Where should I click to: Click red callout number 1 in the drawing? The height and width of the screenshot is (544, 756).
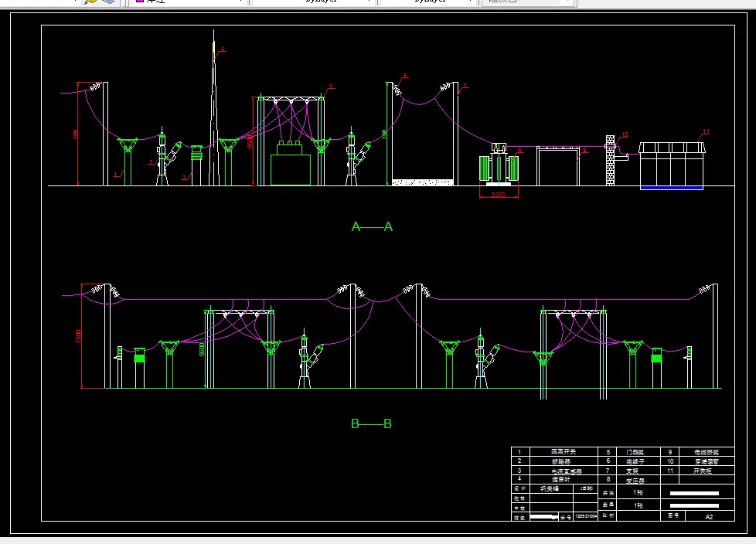click(115, 174)
